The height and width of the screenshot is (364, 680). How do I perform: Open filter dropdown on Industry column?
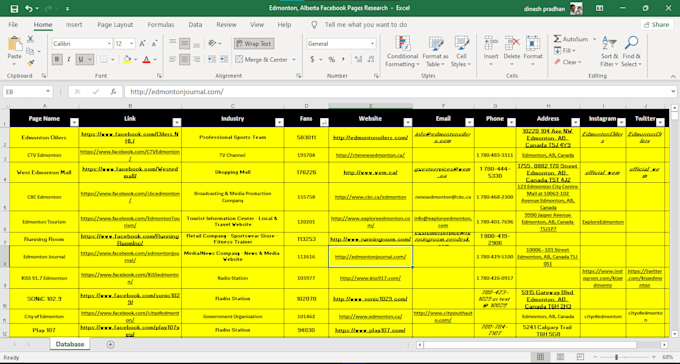point(279,122)
